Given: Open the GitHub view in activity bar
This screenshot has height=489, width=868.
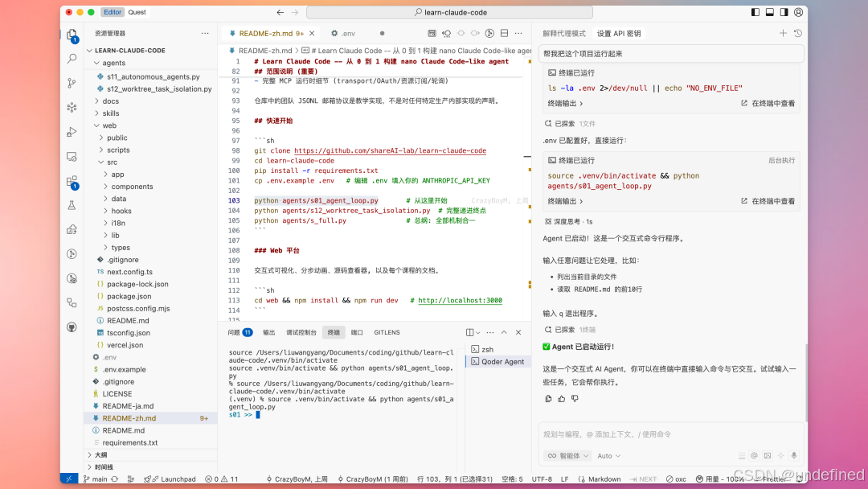Looking at the screenshot, I should point(72,327).
